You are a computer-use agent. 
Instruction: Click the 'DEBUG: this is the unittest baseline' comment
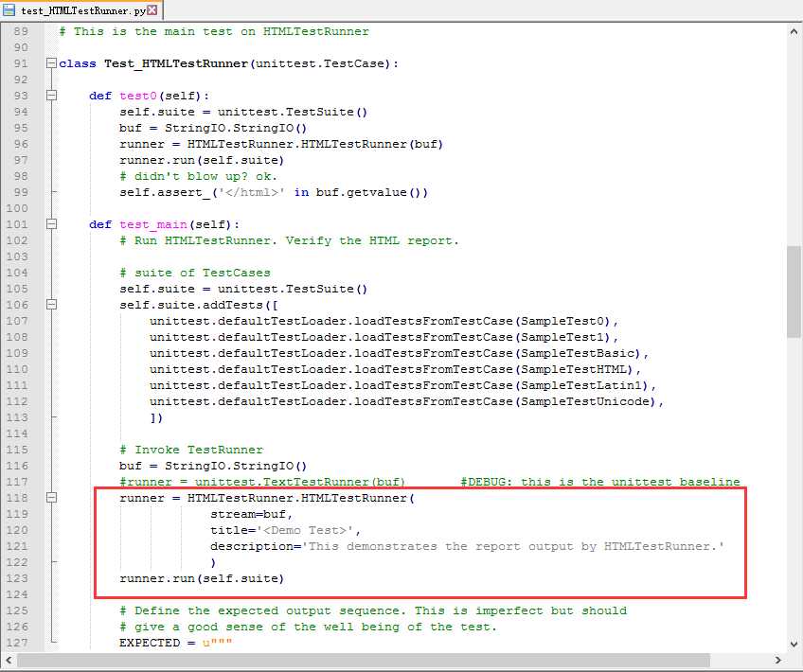coord(600,482)
